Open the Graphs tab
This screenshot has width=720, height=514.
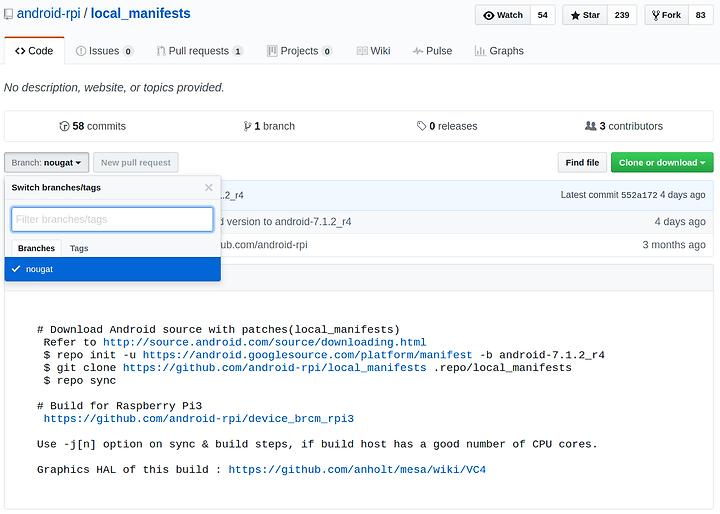pos(499,51)
